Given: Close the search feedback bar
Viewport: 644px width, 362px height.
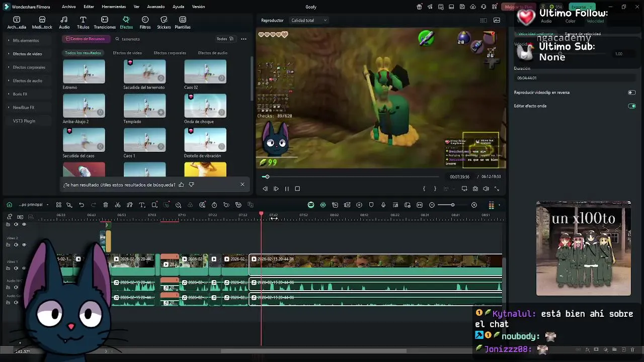Looking at the screenshot, I should tap(243, 185).
